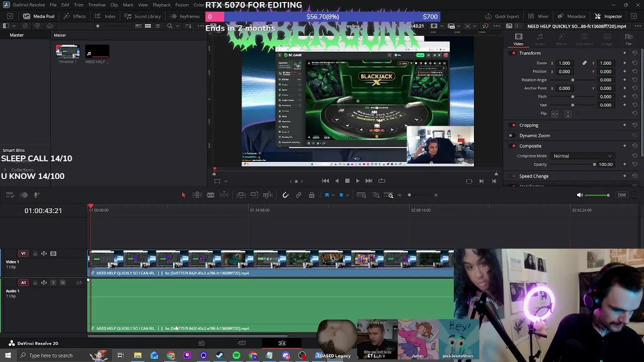Expand the Cropping section header
This screenshot has height=362, width=644.
pyautogui.click(x=529, y=125)
